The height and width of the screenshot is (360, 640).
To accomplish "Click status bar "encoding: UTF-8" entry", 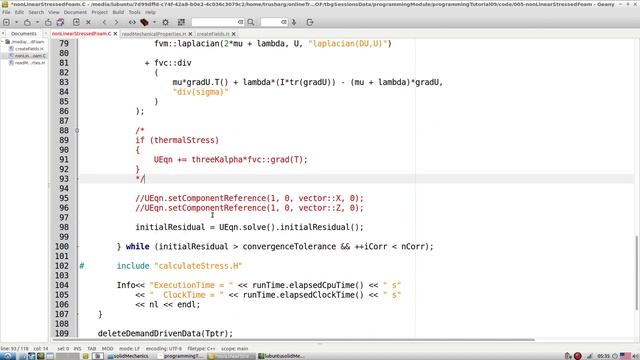I will [x=164, y=349].
